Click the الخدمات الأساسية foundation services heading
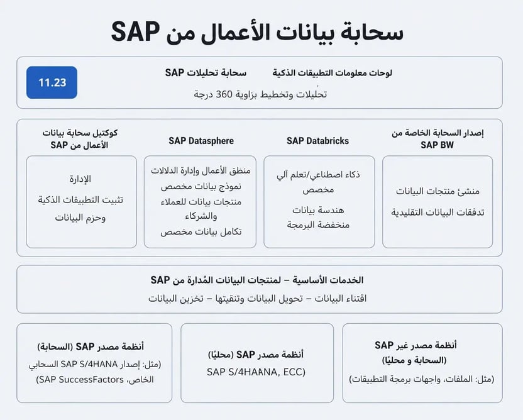Image resolution: width=523 pixels, height=420 pixels. 257,280
